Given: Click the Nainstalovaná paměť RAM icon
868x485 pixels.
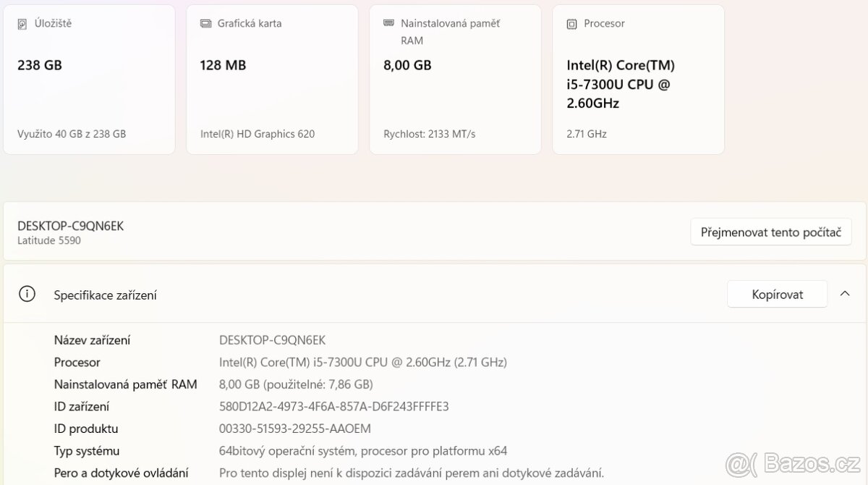Looking at the screenshot, I should coord(388,22).
